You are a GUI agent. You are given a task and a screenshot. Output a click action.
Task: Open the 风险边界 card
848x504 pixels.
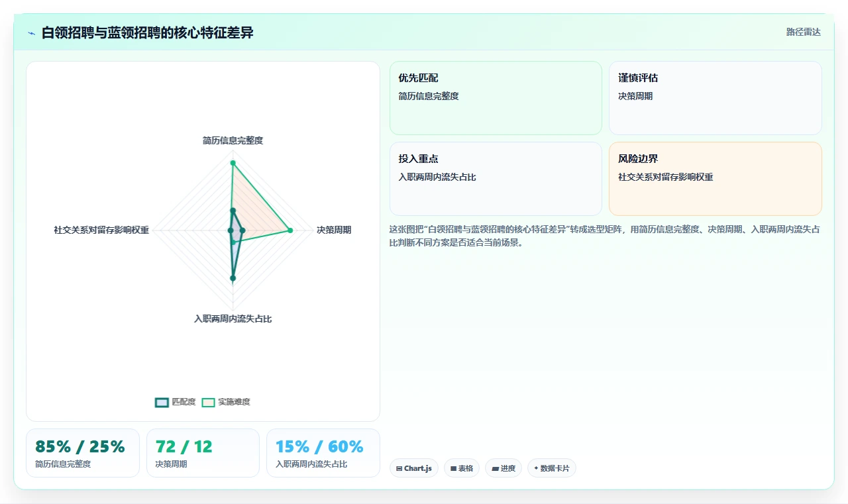point(715,179)
